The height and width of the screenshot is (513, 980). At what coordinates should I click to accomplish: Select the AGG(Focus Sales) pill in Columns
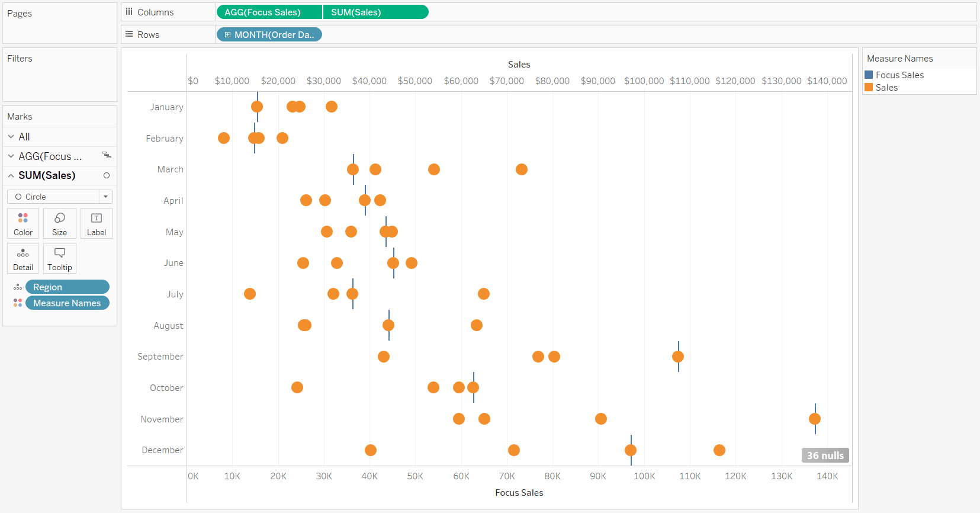(x=269, y=12)
